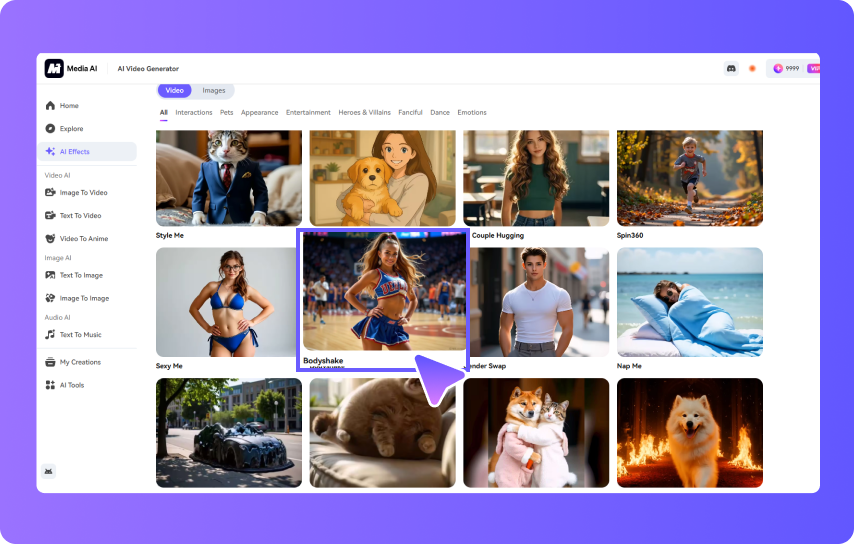
Task: Click the Media AI logo icon
Action: [x=54, y=68]
